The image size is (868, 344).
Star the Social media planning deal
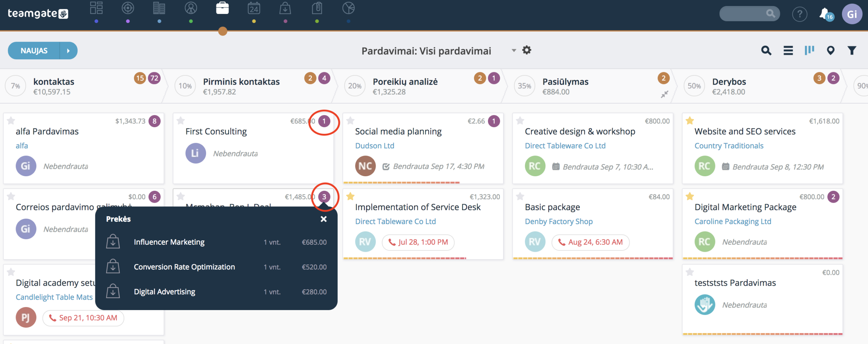[x=351, y=120]
